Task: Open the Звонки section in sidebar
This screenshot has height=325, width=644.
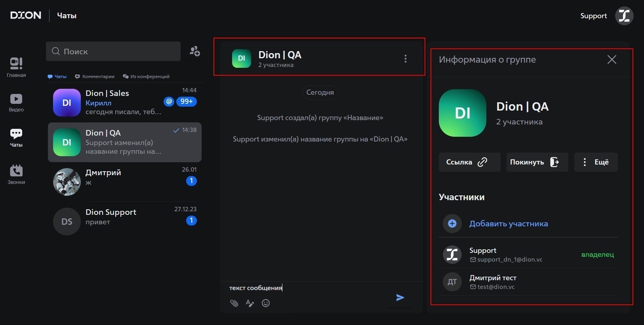Action: tap(16, 174)
